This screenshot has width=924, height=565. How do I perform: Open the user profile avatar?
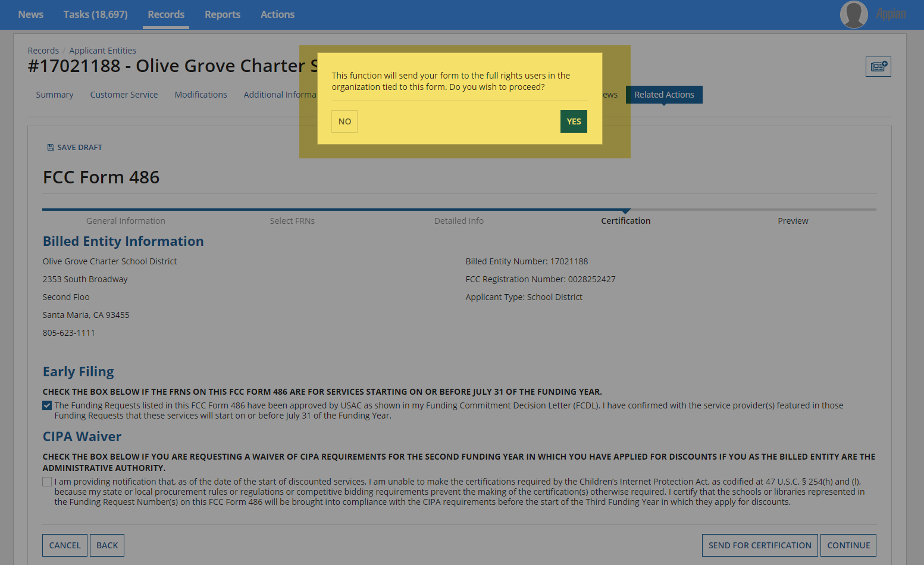854,14
